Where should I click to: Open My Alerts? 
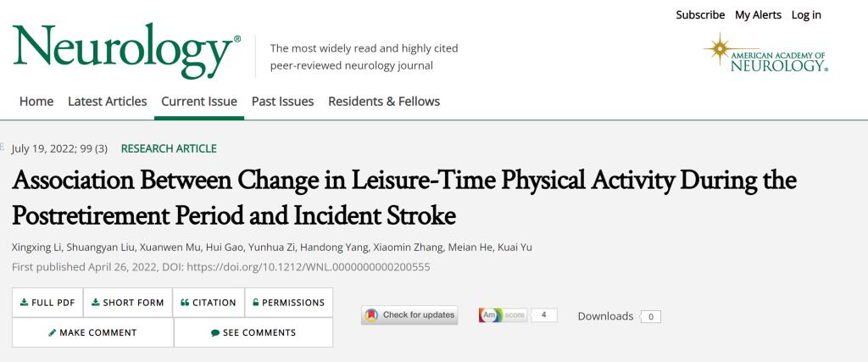pyautogui.click(x=758, y=14)
